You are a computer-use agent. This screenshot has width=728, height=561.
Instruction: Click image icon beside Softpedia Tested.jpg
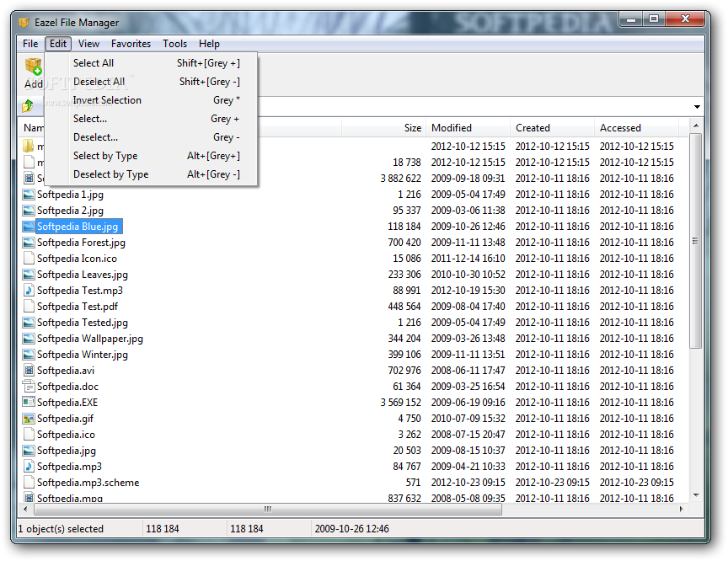[x=29, y=323]
